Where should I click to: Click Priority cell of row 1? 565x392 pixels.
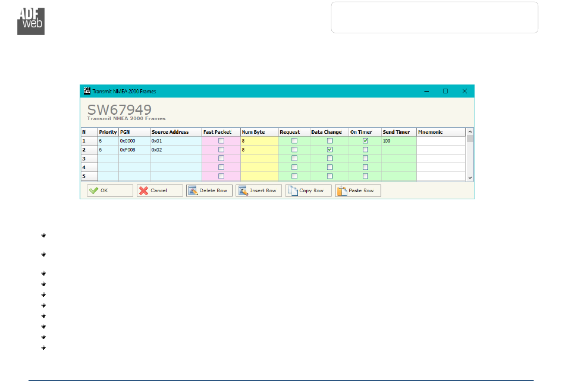(x=108, y=141)
